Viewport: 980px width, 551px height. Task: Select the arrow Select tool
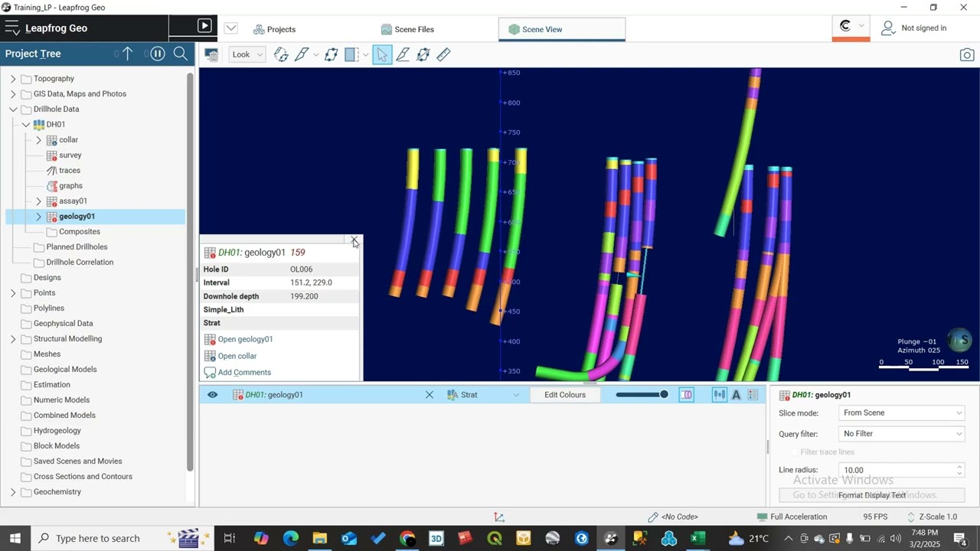[x=382, y=54]
